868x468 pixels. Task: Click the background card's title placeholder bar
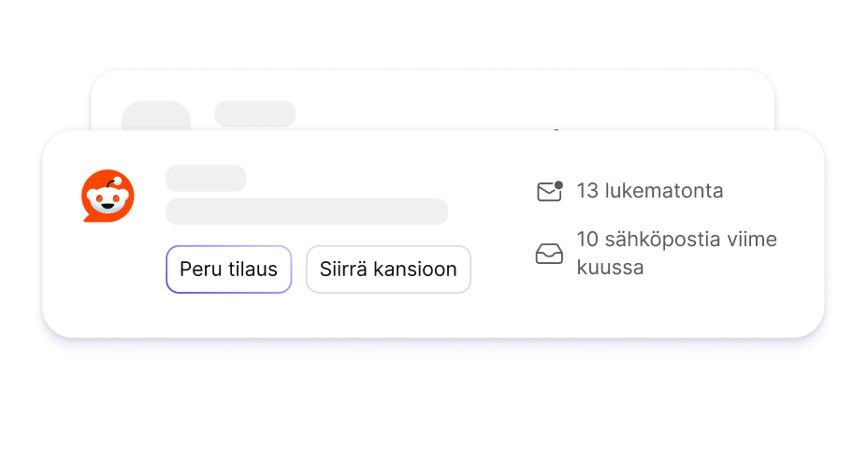pos(255,113)
